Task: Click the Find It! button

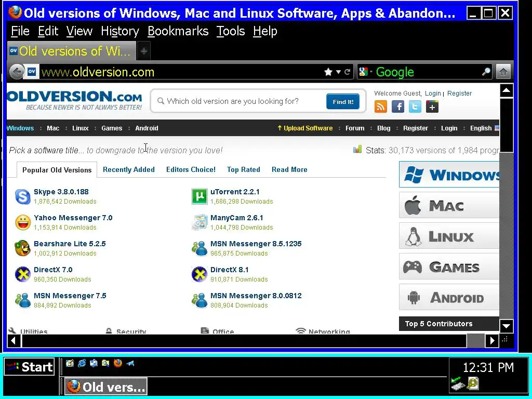Action: [343, 101]
